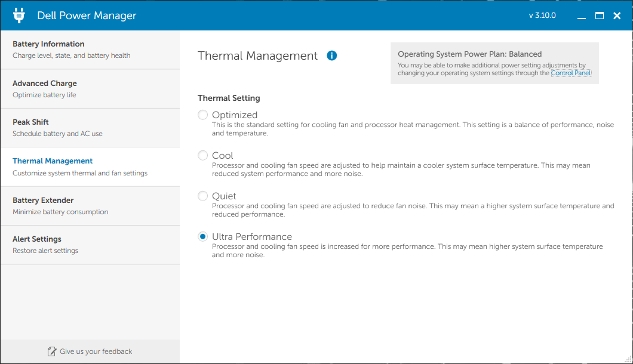Viewport: 633px width, 364px height.
Task: Open the Battery Extender section
Action: (90, 206)
